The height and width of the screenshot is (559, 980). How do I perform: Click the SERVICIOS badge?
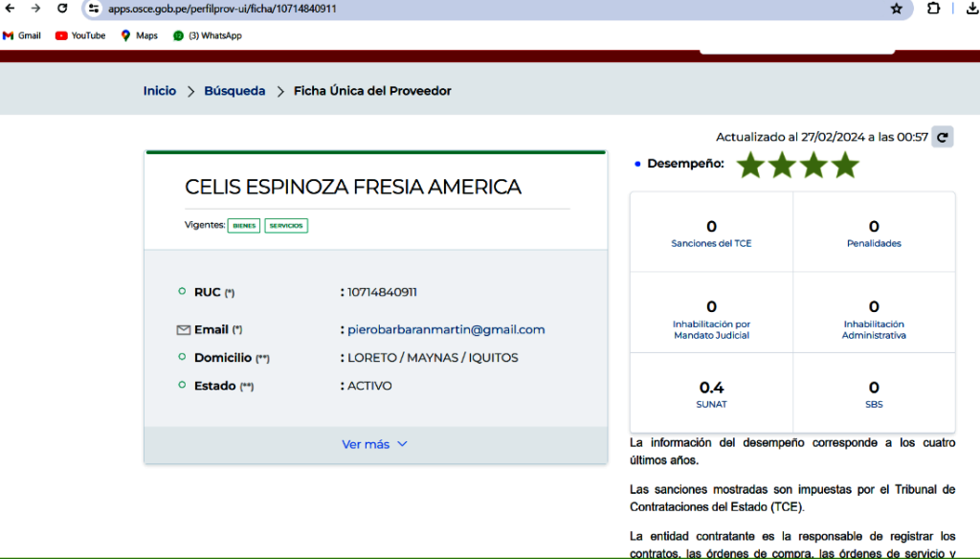coord(286,226)
